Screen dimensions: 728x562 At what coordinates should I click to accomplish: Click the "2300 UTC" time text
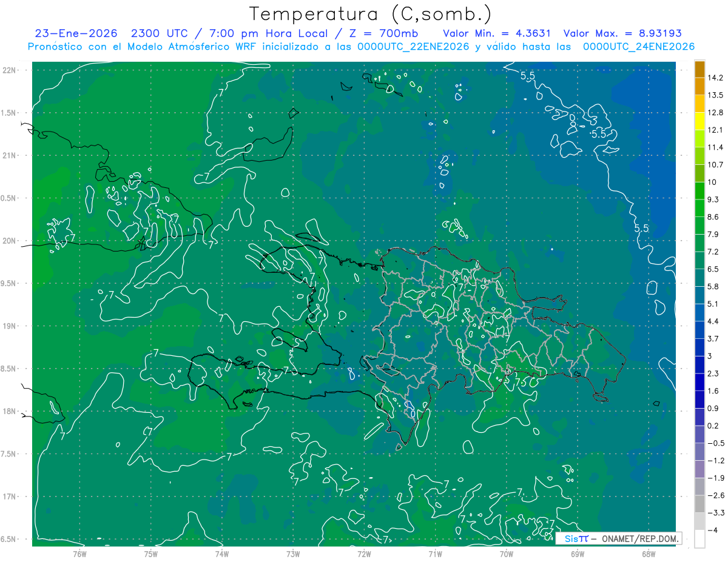click(x=159, y=33)
